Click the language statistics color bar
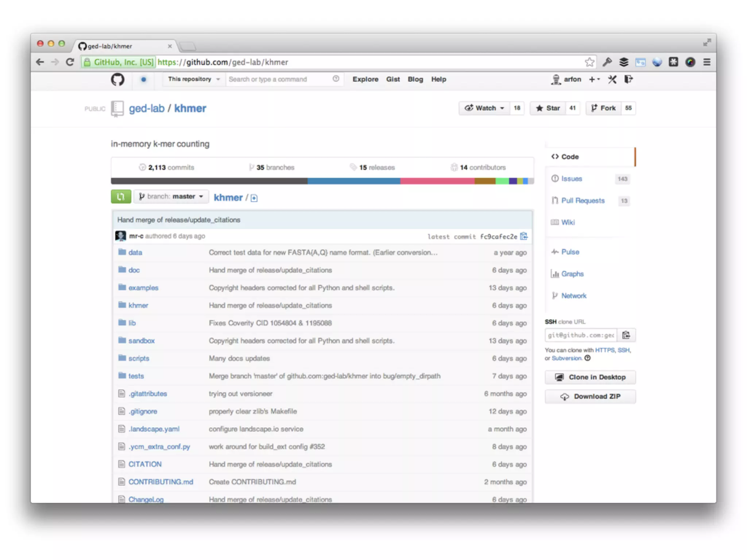Screen dimensions: 747x560 (x=322, y=181)
